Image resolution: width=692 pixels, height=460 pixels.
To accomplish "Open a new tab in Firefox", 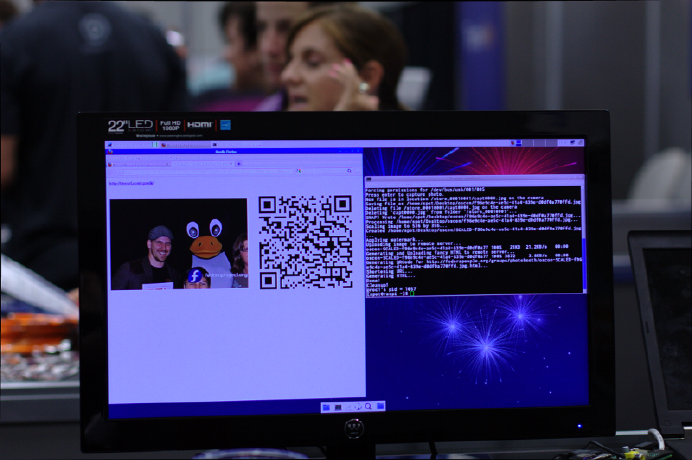I will [239, 164].
